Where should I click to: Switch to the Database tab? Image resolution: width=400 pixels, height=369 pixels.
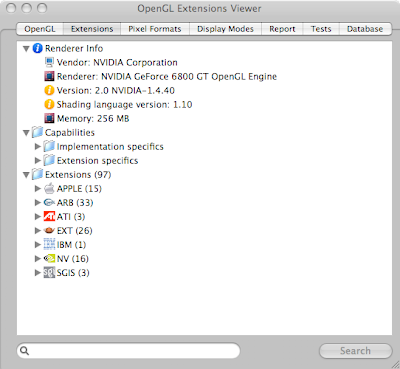click(365, 29)
